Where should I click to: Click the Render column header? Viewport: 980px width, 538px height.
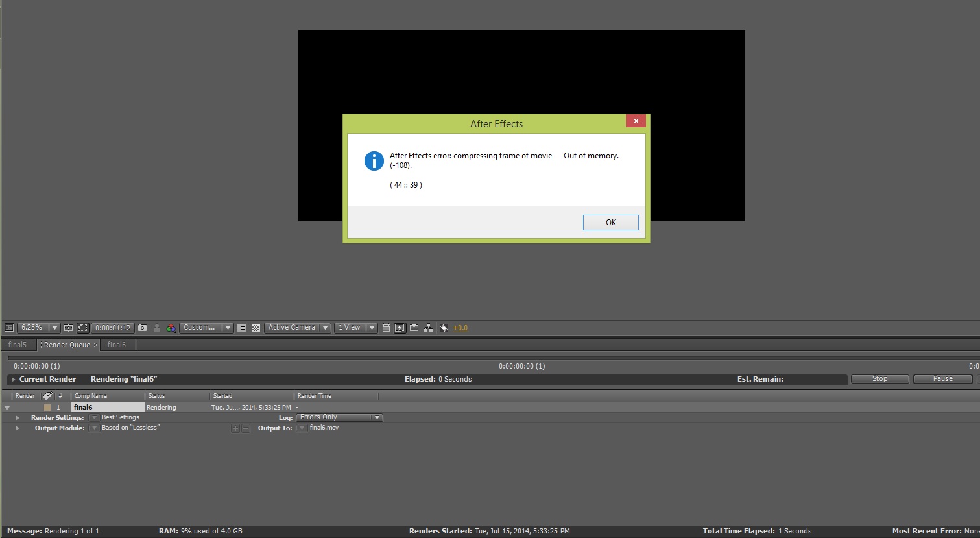(25, 396)
